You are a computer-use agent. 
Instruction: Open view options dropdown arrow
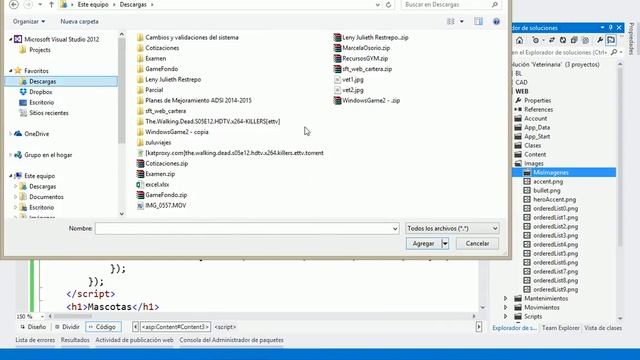coord(462,21)
